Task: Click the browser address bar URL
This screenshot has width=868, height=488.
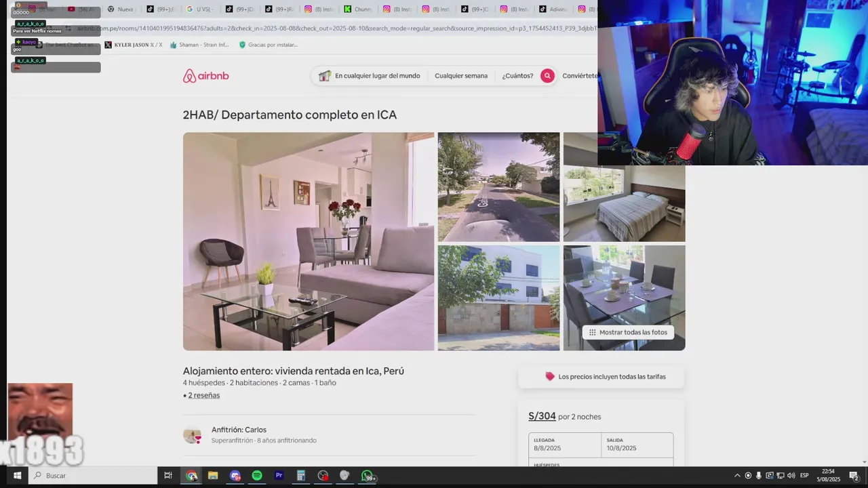Action: tap(336, 28)
